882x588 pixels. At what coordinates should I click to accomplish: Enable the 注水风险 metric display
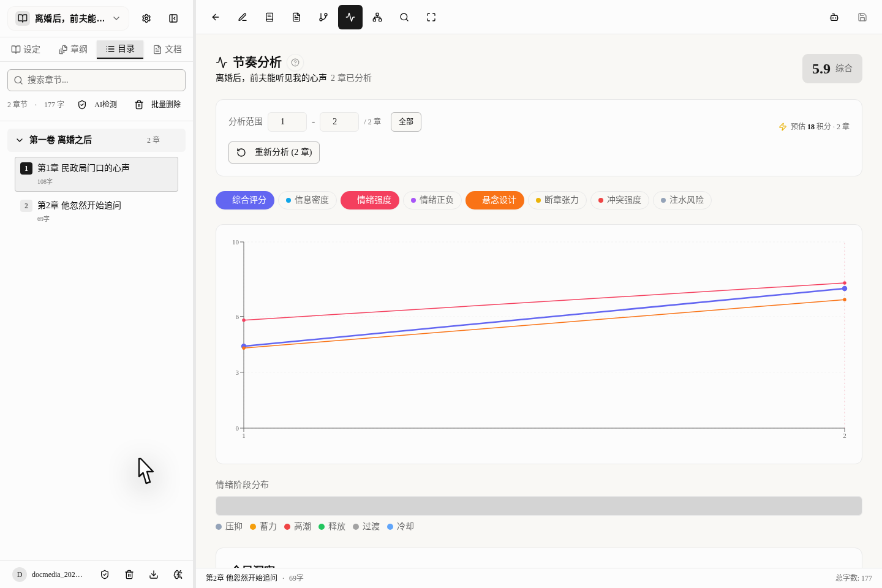[x=682, y=200]
